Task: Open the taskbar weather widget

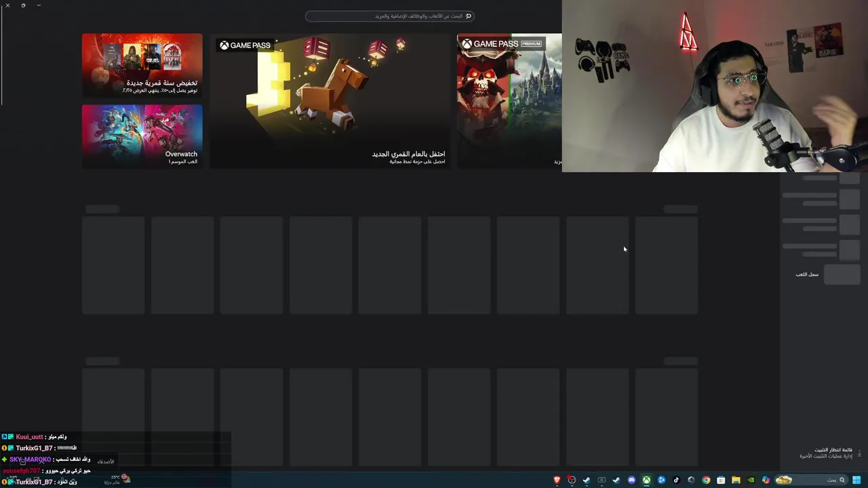Action: click(x=117, y=479)
